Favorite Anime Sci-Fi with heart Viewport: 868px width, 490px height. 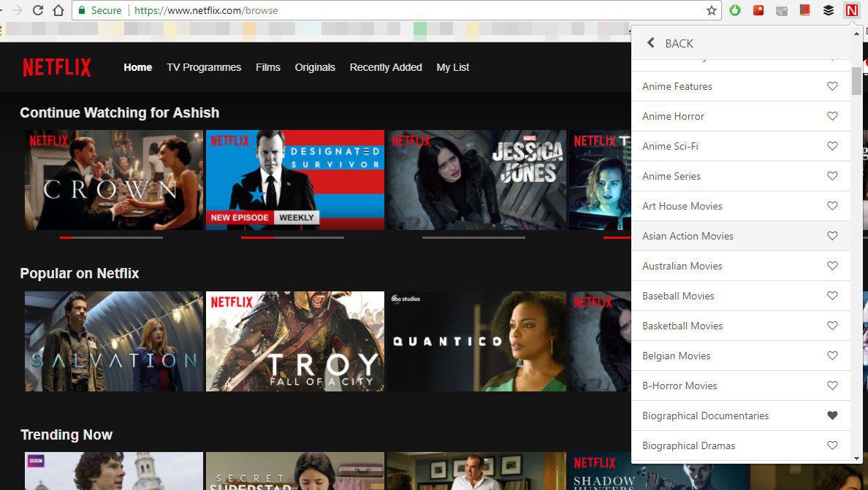pos(832,145)
